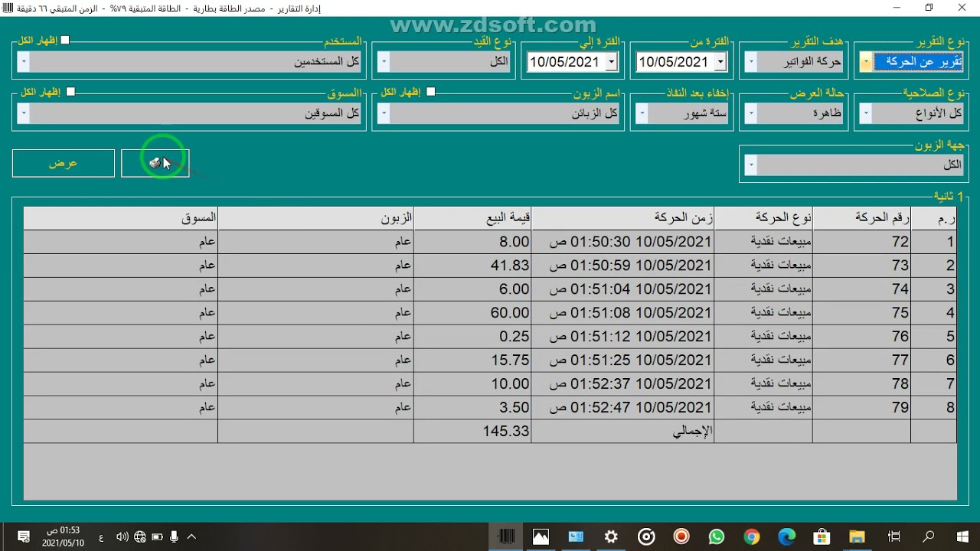
Task: Open the جهة الزبون dropdown
Action: (x=751, y=165)
